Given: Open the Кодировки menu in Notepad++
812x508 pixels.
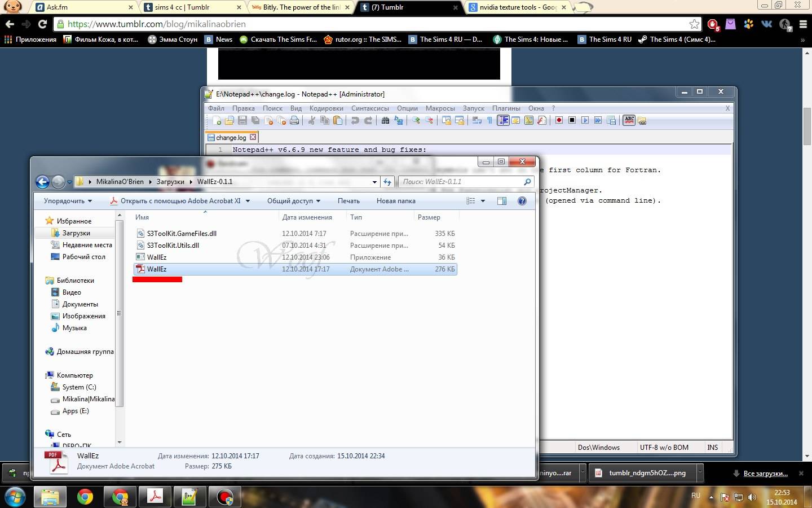Looking at the screenshot, I should pos(326,108).
